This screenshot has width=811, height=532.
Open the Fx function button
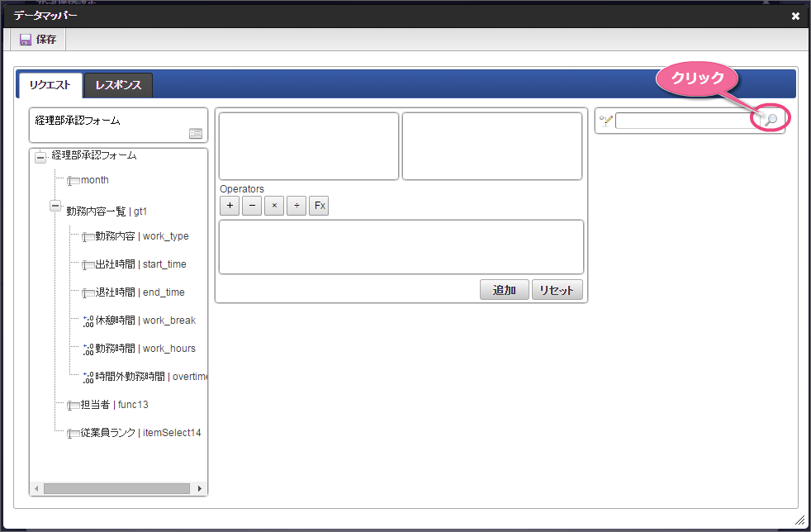(319, 206)
